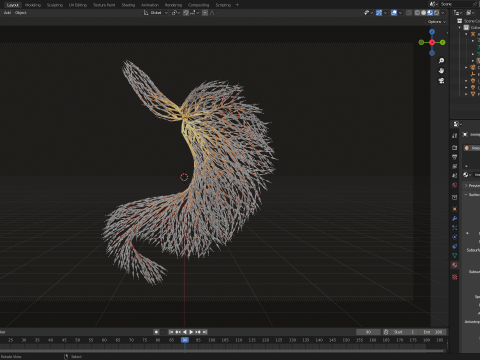480x360 pixels.
Task: Click the zoom magnifier viewport icon
Action: click(441, 61)
